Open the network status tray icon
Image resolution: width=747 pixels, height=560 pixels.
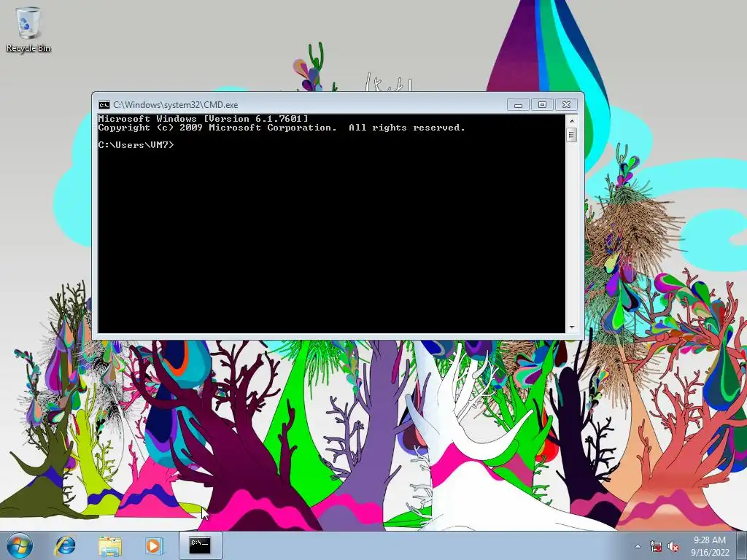pos(656,547)
